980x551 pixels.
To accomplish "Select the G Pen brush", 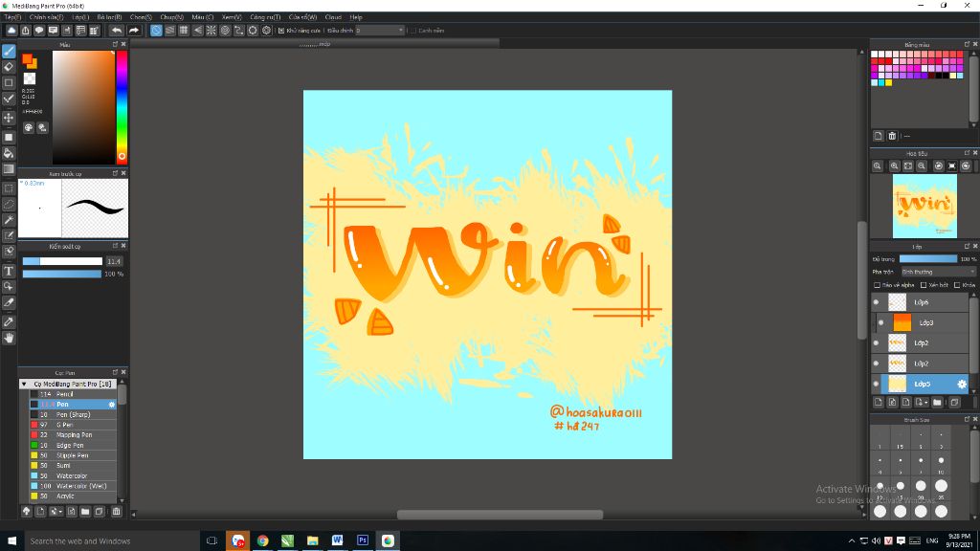I will click(73, 425).
